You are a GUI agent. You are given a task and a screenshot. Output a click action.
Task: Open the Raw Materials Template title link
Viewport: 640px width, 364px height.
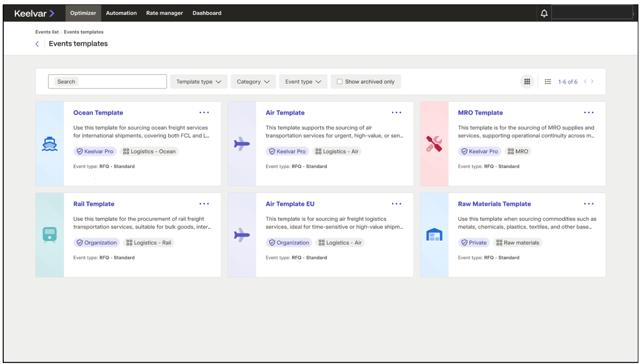pyautogui.click(x=495, y=204)
